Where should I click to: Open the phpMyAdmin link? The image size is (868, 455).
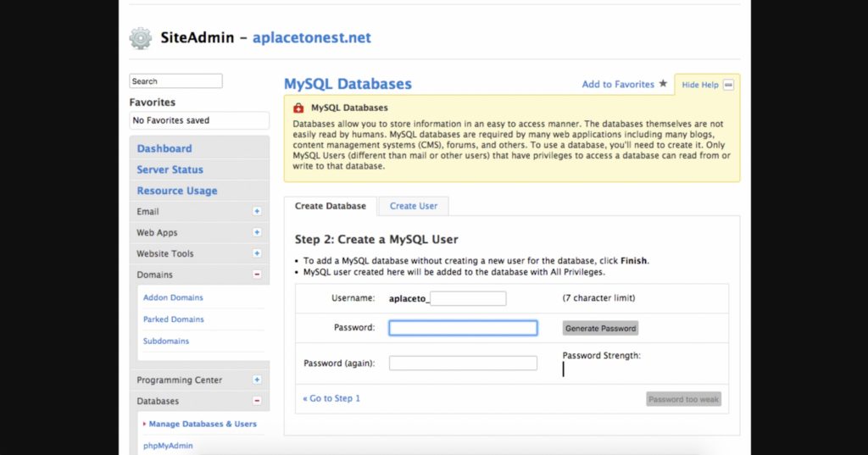(x=169, y=446)
